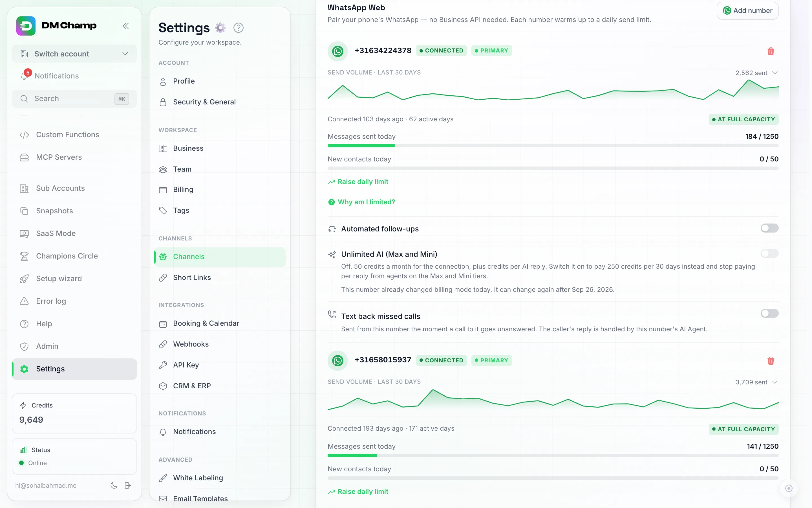
Task: Enable Automated follow-ups toggle
Action: click(769, 229)
